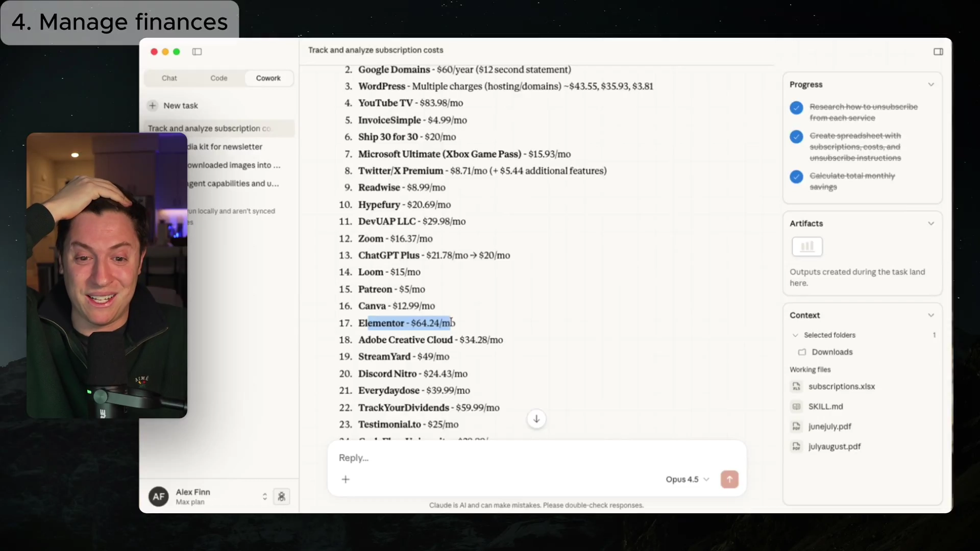Toggle the right panel icon in header

click(x=938, y=52)
